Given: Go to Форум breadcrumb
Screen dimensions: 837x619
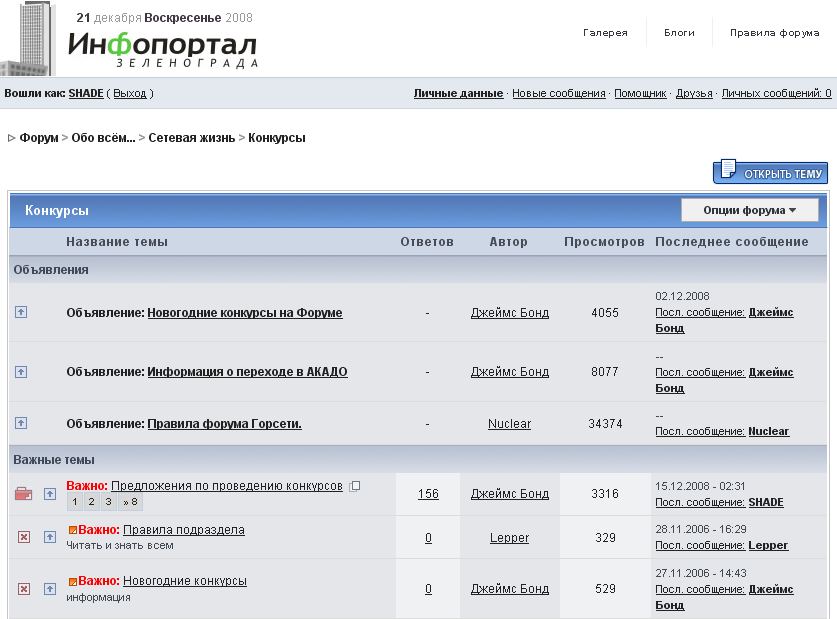Looking at the screenshot, I should tap(39, 138).
